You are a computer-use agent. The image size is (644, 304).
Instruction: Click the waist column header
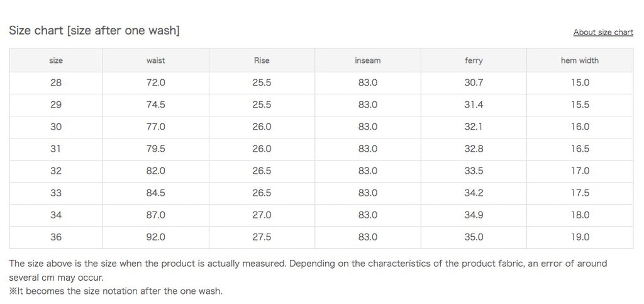155,60
